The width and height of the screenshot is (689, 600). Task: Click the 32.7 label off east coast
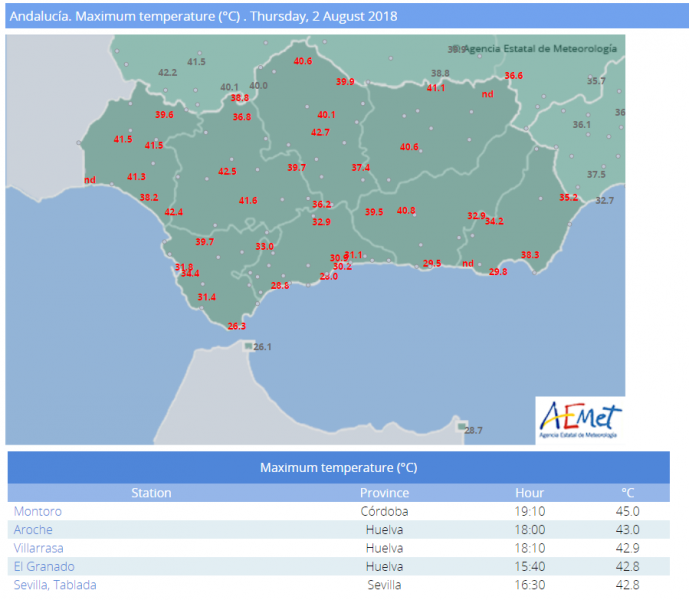point(605,200)
